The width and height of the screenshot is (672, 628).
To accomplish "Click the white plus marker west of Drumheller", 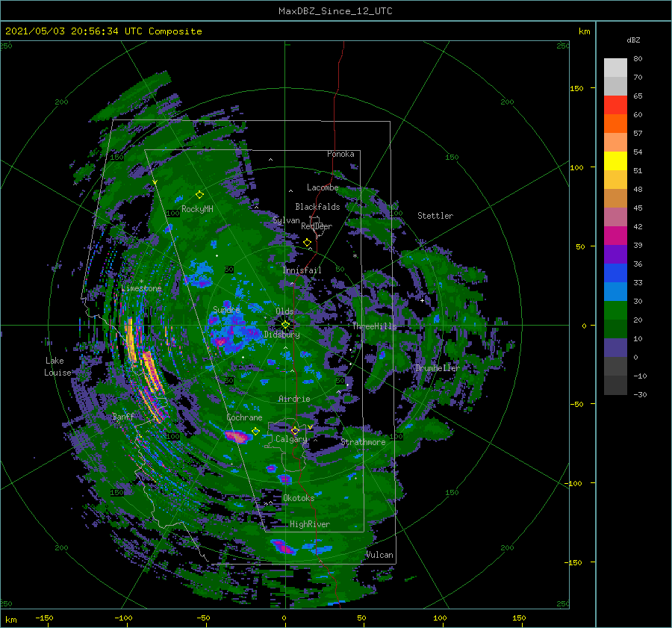I will coord(422,300).
